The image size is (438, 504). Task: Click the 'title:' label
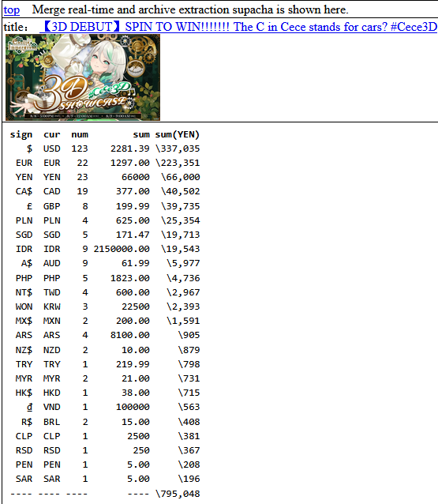(16, 27)
